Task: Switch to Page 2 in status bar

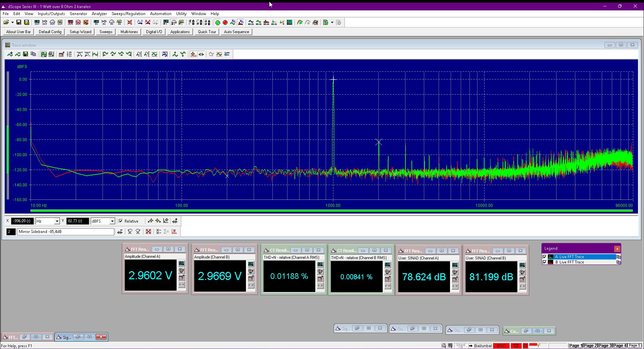Action: [x=590, y=346]
